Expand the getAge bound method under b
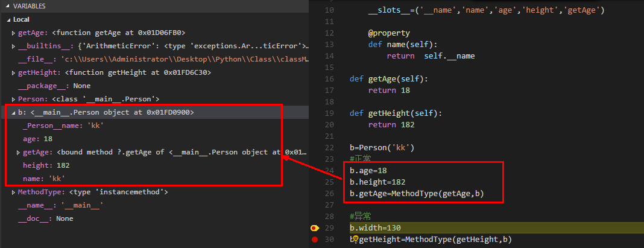The image size is (644, 248). point(17,152)
